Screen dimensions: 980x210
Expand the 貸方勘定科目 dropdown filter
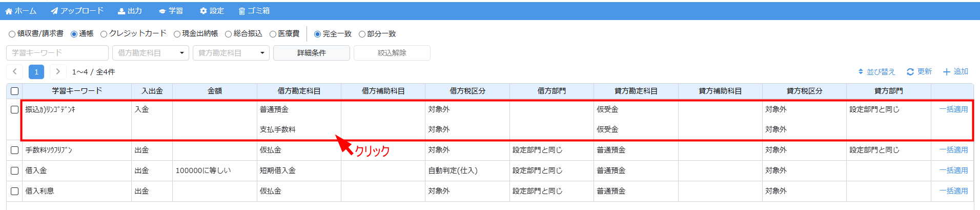point(262,53)
